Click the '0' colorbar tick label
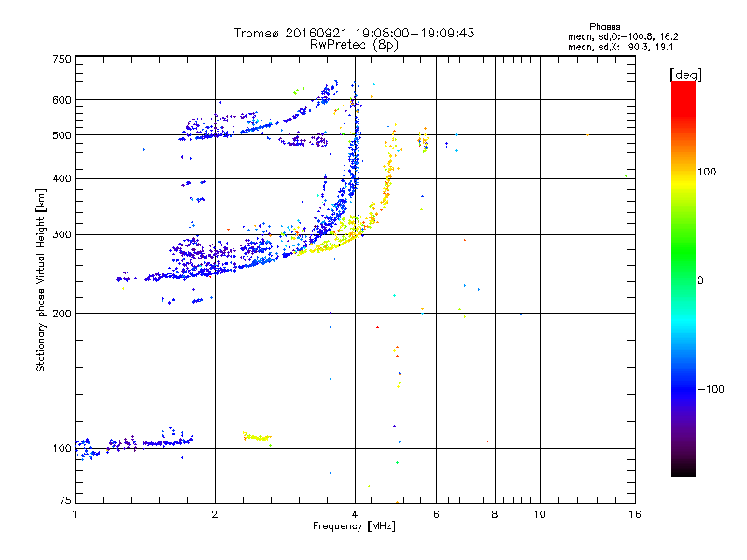The width and height of the screenshot is (747, 560). pos(700,280)
